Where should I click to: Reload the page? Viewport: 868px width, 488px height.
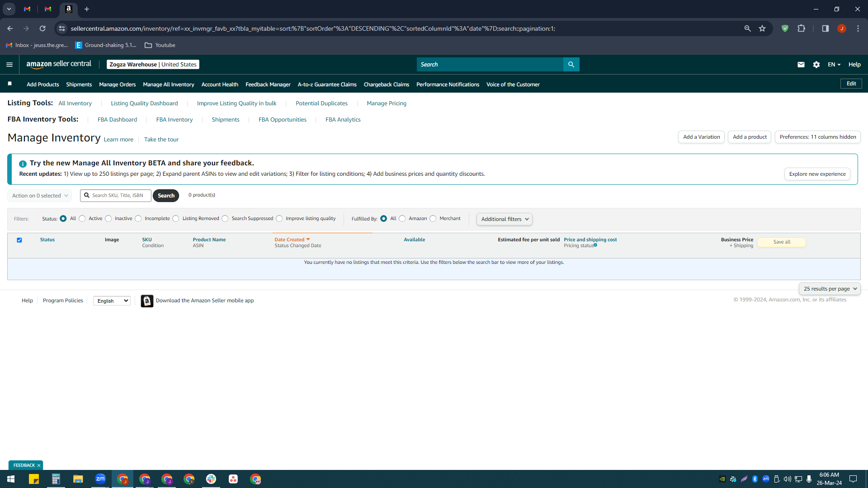point(42,28)
